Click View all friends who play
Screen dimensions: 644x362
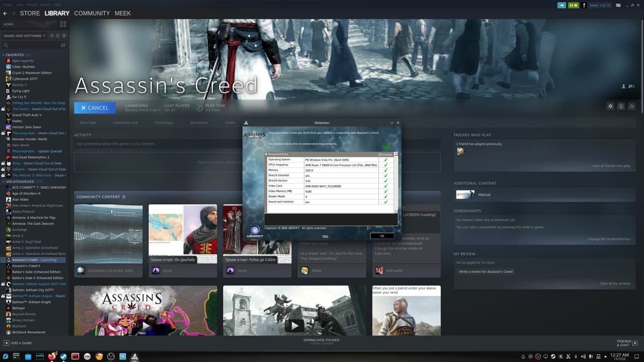pos(611,165)
